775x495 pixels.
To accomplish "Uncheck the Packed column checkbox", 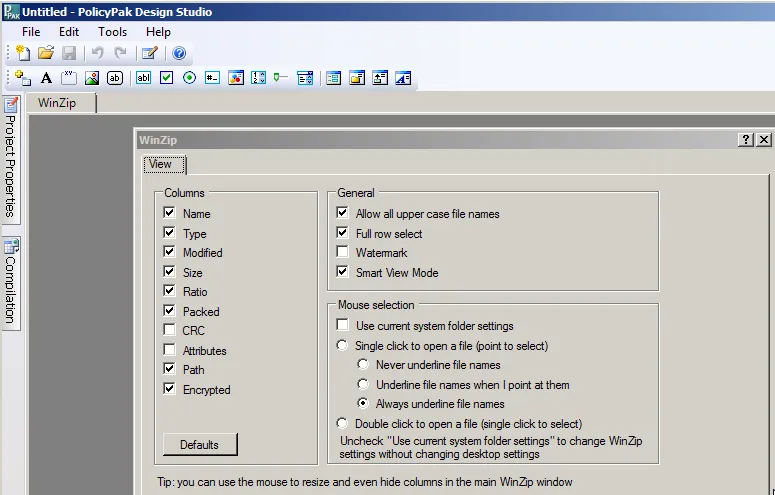I will tap(169, 311).
